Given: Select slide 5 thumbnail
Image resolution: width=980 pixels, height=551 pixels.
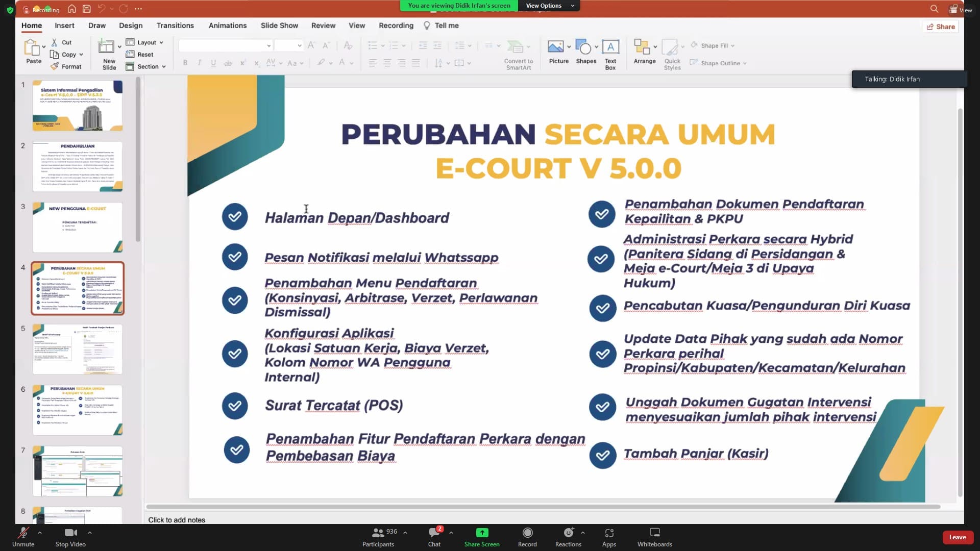Looking at the screenshot, I should point(78,349).
